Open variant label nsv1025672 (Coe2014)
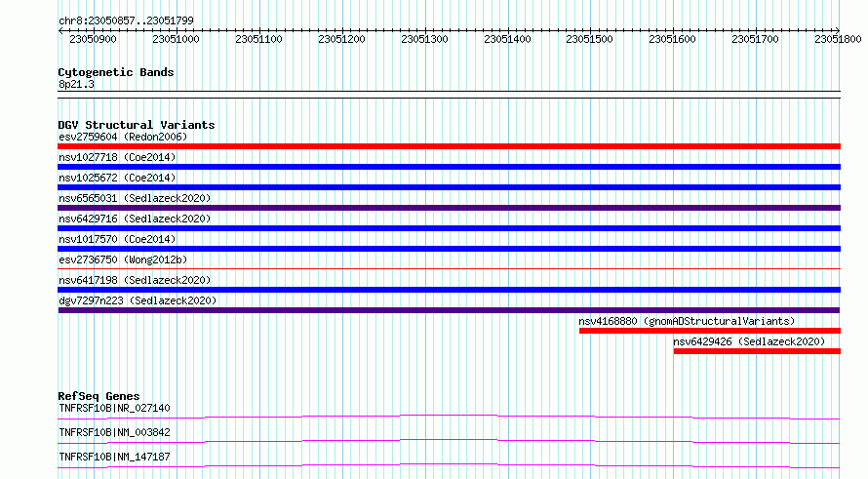Screen dimensions: 868x479 click(x=117, y=178)
